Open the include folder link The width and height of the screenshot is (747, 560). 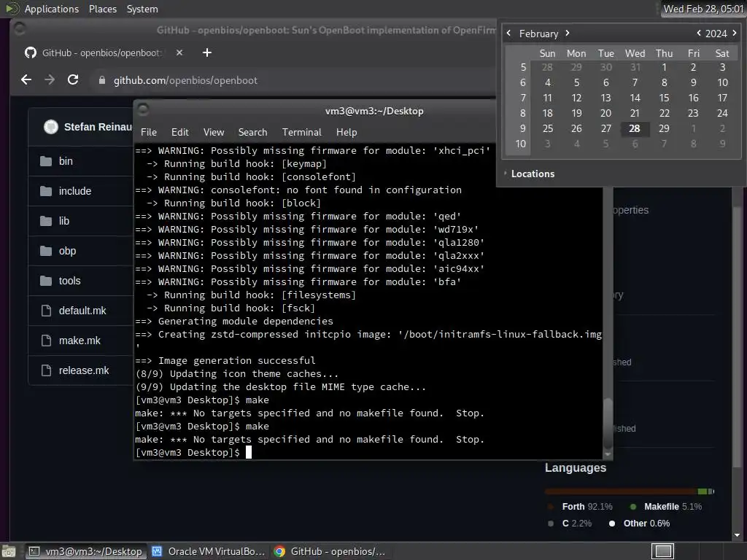pyautogui.click(x=75, y=191)
